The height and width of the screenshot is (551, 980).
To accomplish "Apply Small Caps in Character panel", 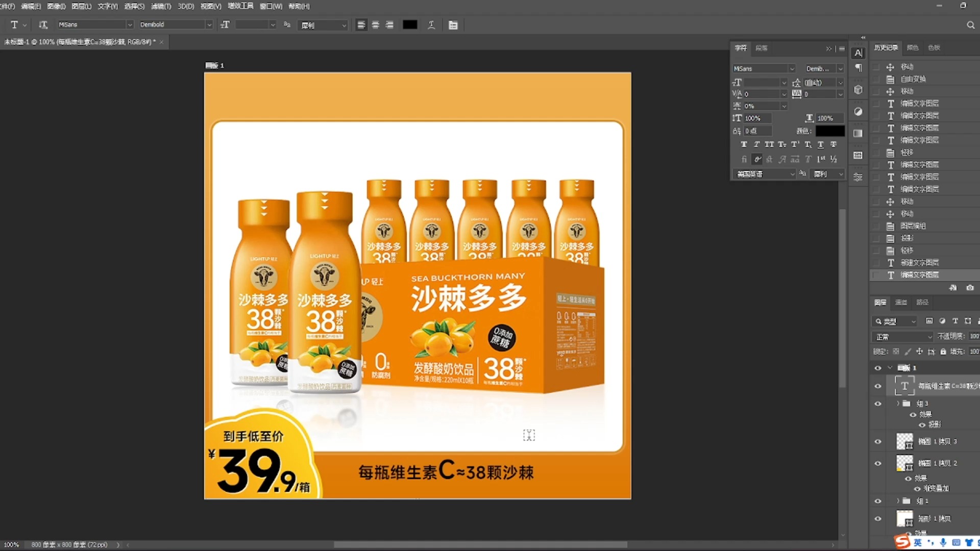I will [x=782, y=144].
